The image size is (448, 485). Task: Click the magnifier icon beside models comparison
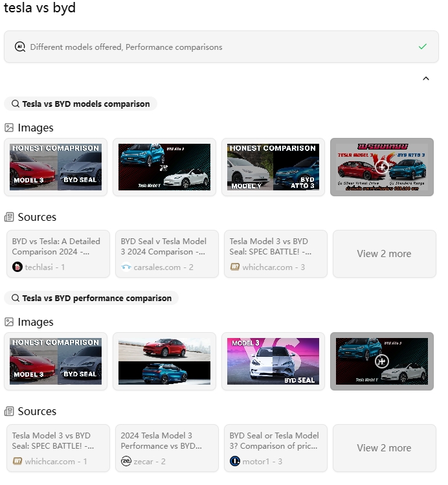point(16,104)
